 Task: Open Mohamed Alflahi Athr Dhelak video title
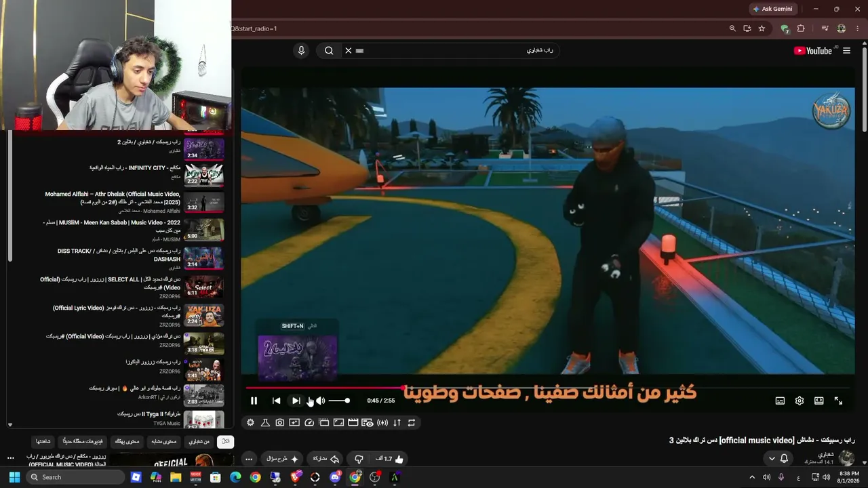(113, 198)
